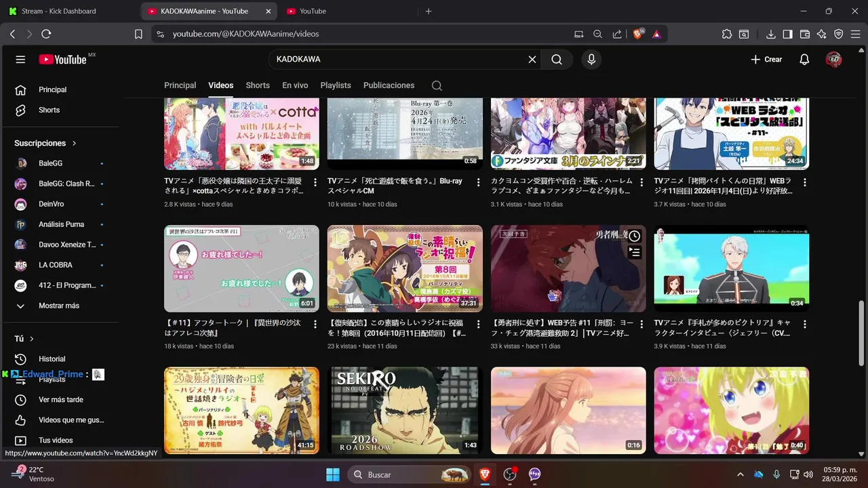This screenshot has width=868, height=488.
Task: Open the YouTube hamburger guide menu
Action: [20, 60]
